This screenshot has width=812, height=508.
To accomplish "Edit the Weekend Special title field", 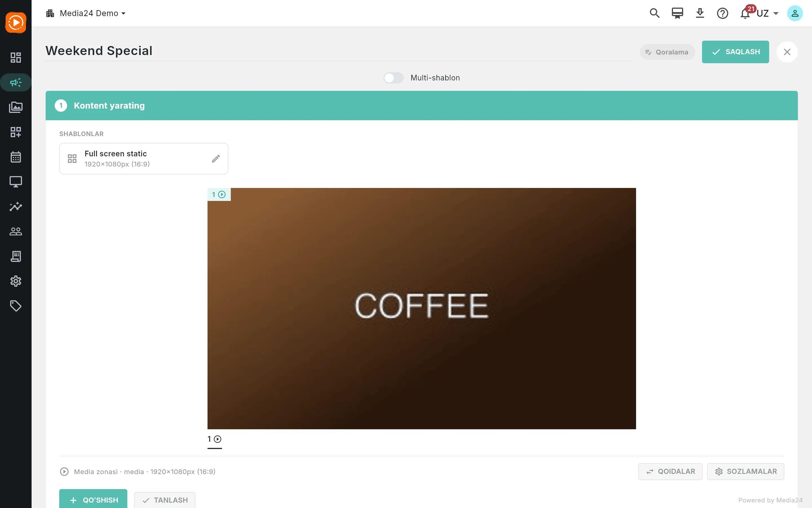I will pos(338,51).
